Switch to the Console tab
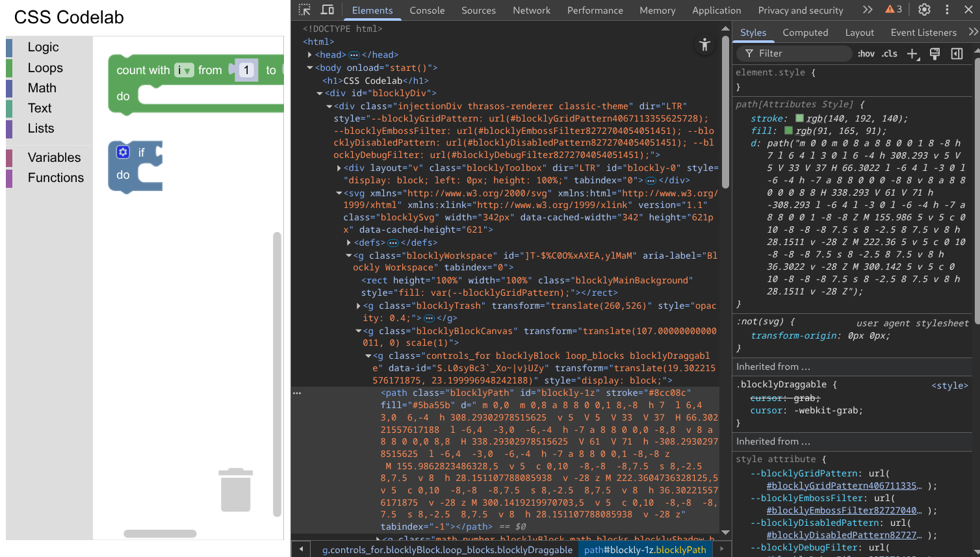 [426, 10]
